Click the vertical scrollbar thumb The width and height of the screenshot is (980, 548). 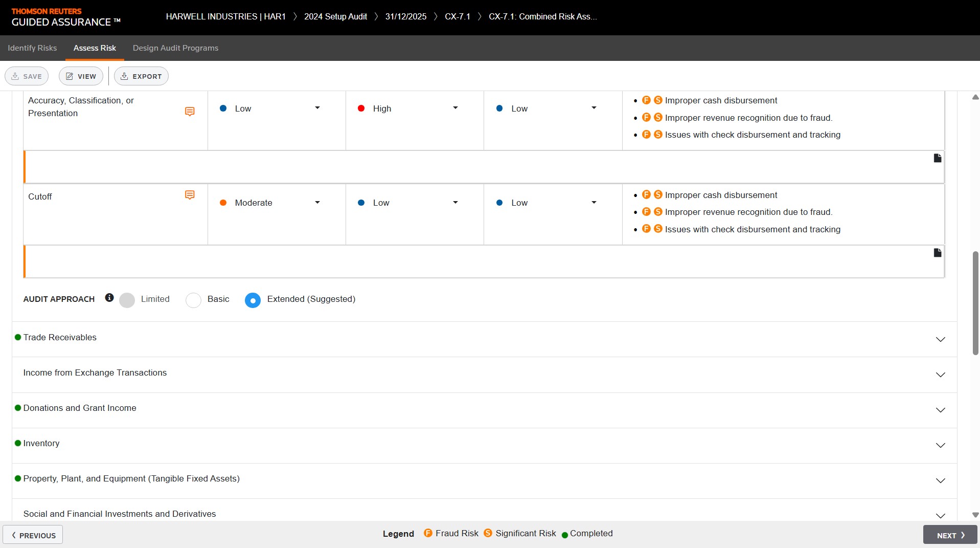[x=975, y=303]
